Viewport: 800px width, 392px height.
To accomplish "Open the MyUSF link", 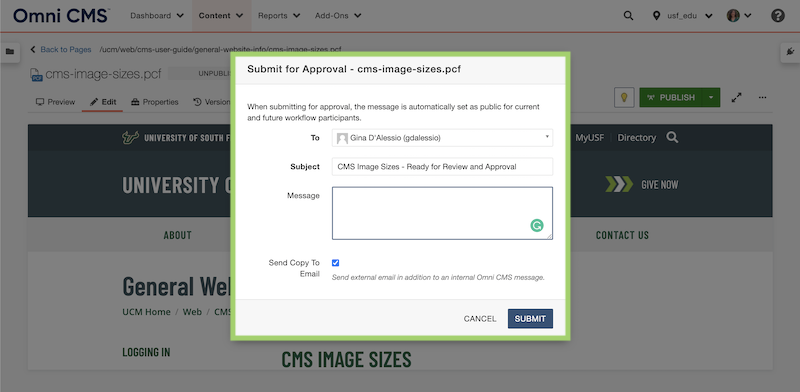I will tap(590, 138).
